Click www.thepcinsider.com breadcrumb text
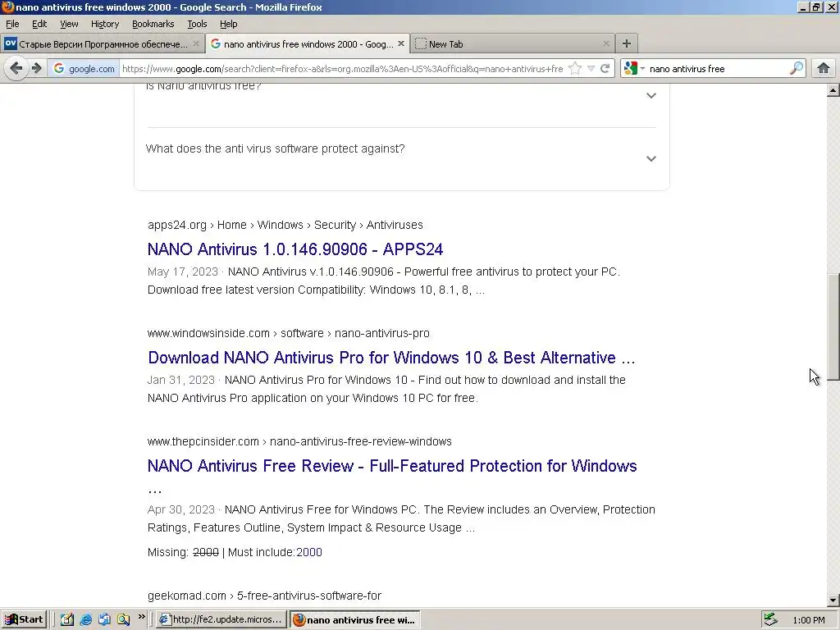840x630 pixels. pyautogui.click(x=203, y=441)
